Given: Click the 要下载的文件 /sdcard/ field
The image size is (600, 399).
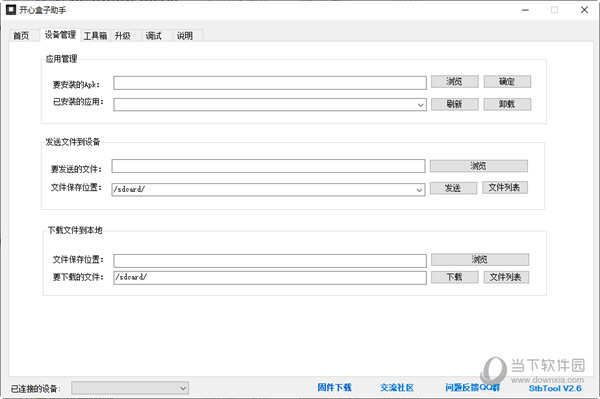Looking at the screenshot, I should pos(270,277).
